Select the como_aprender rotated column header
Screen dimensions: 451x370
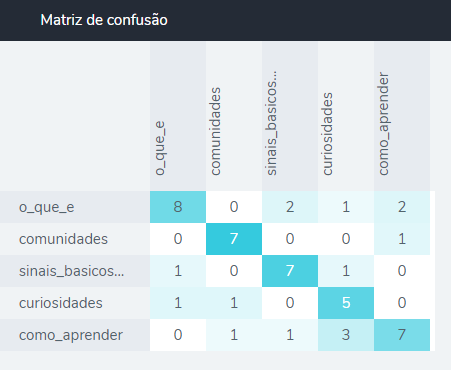pos(384,124)
